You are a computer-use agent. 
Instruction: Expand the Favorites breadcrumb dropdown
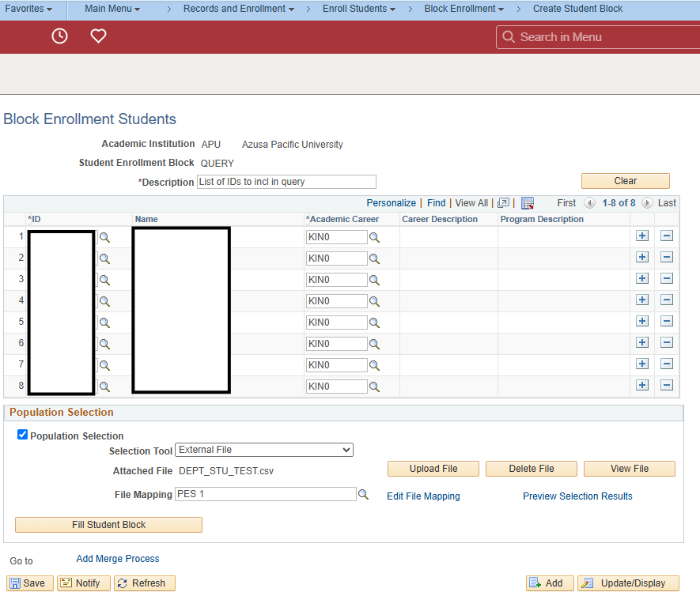[x=28, y=9]
